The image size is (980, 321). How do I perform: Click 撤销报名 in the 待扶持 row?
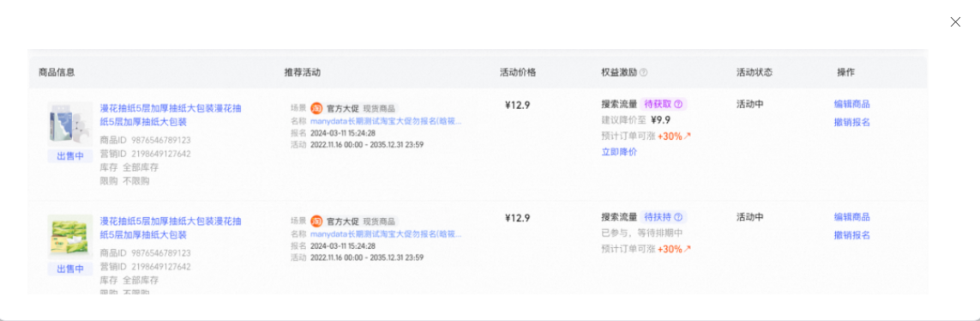tap(852, 235)
